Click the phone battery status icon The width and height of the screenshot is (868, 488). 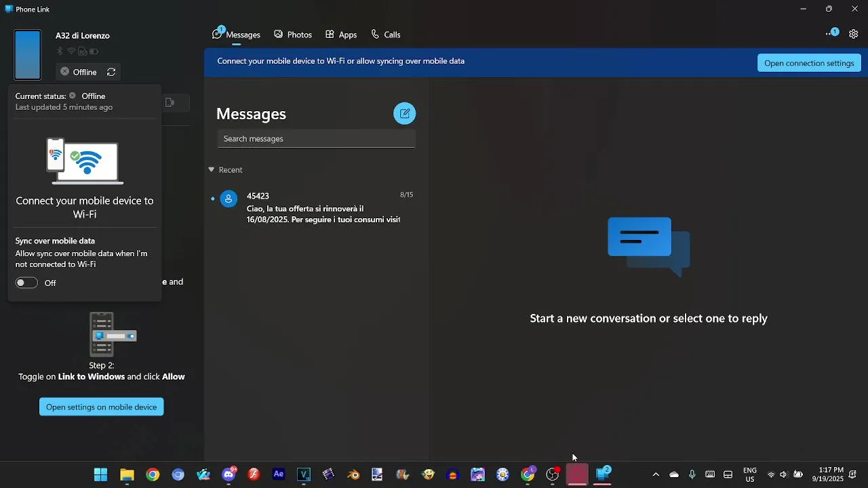94,52
